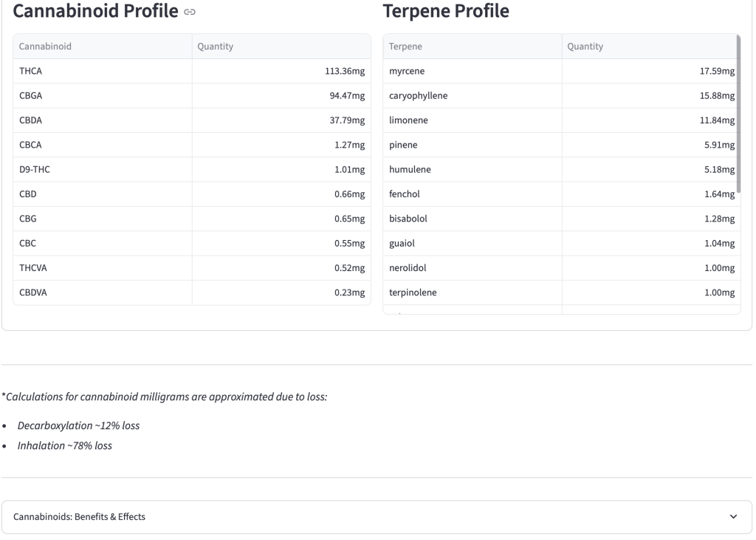
Task: Click the Cannabinoid Profile heading
Action: click(95, 11)
